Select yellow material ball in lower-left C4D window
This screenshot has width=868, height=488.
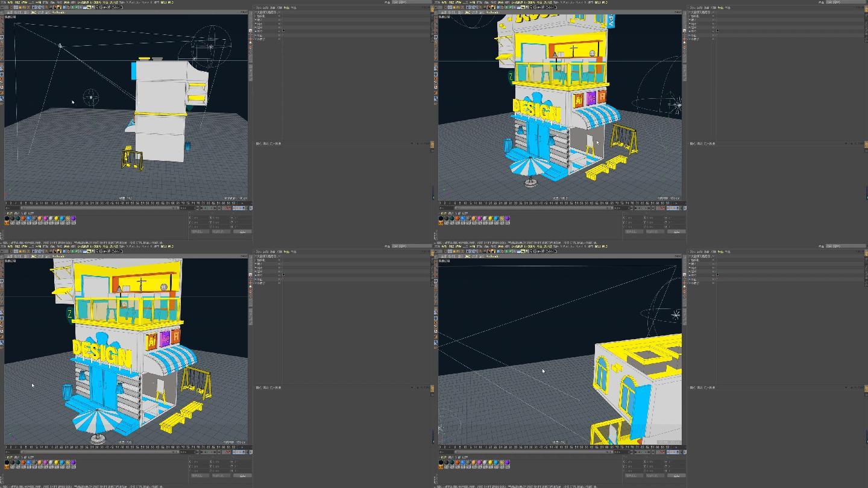(x=57, y=462)
